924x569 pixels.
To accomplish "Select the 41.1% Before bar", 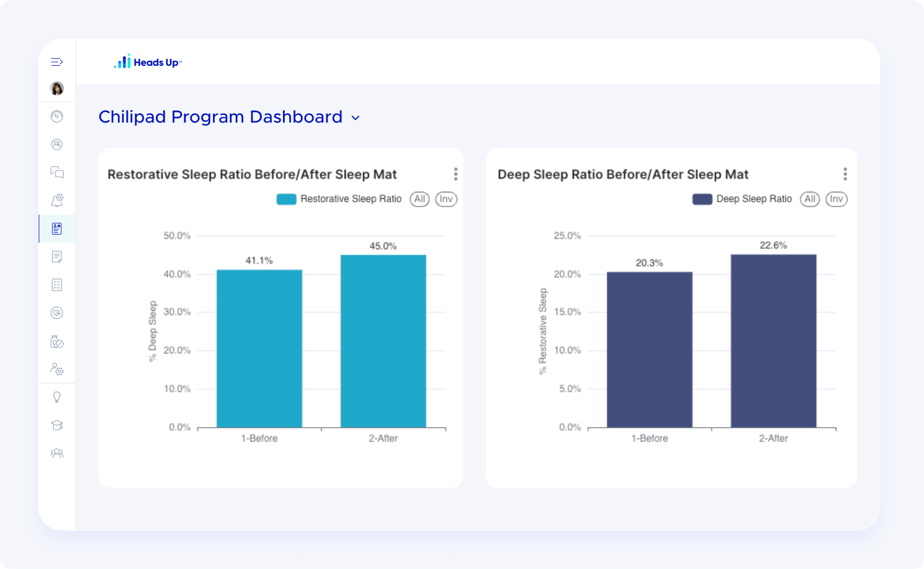I will (259, 348).
